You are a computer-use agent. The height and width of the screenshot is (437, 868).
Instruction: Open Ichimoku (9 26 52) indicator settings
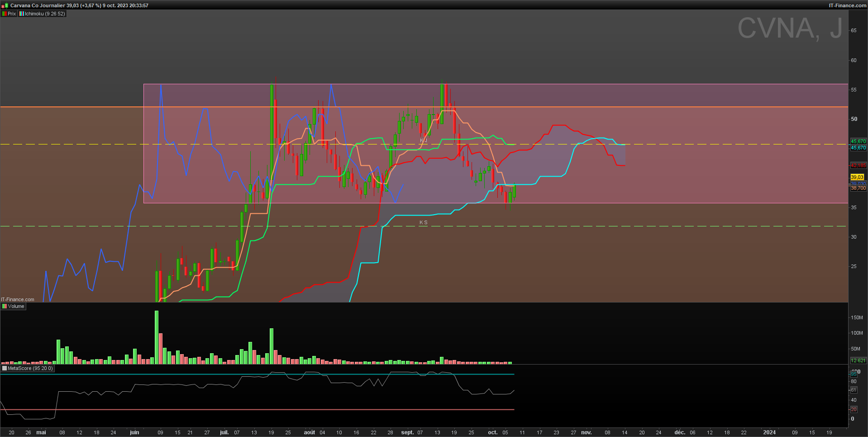(45, 14)
